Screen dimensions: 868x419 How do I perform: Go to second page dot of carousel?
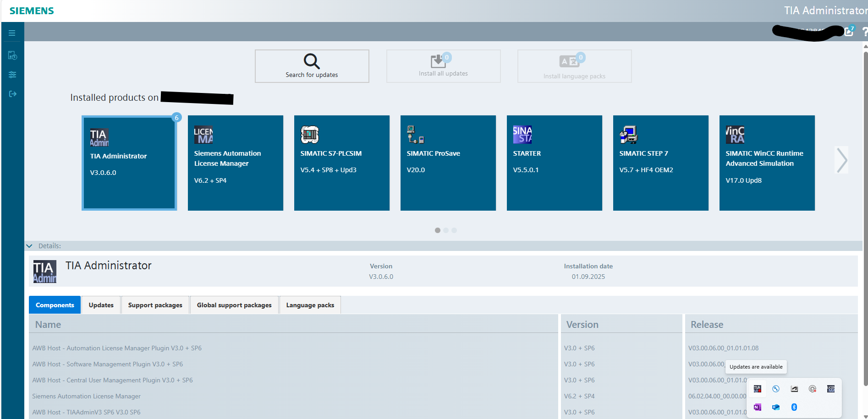click(x=446, y=230)
